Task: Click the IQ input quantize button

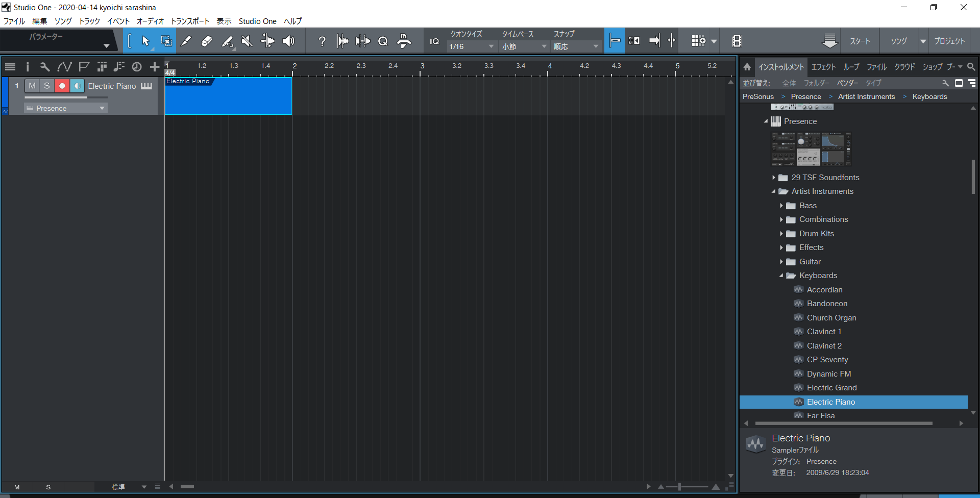Action: point(434,41)
